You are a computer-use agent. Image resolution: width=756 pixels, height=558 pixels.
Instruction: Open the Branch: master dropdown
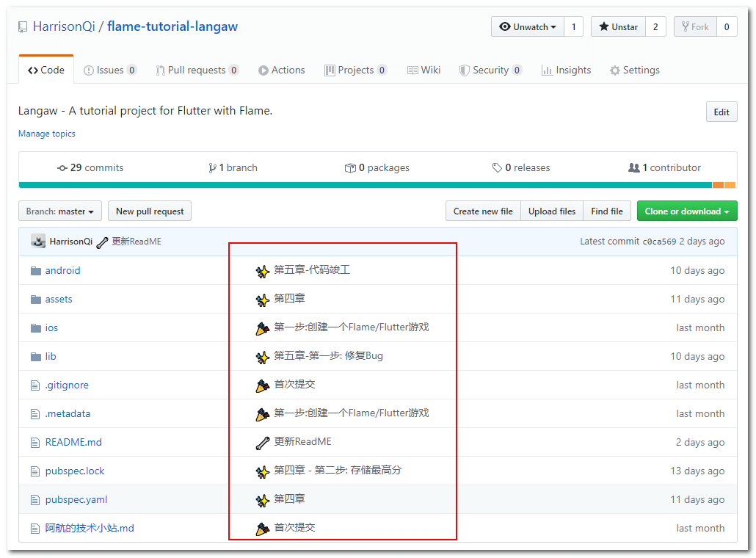coord(59,211)
